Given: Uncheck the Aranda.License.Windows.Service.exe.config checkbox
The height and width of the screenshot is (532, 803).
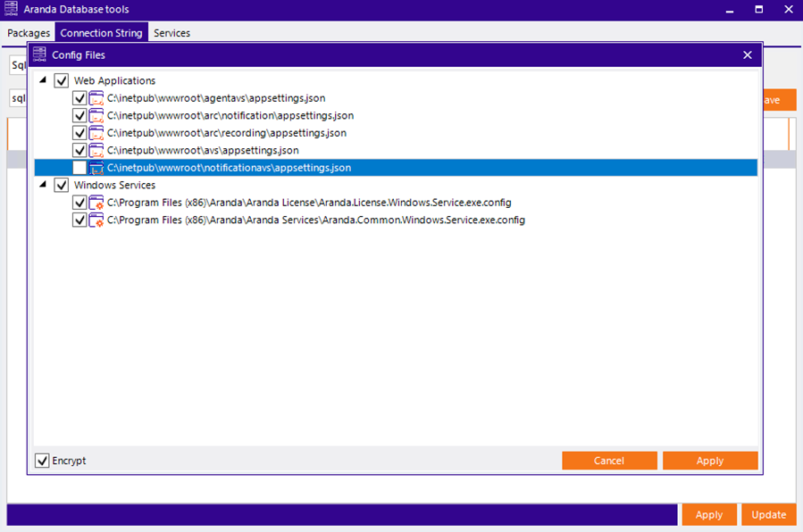Looking at the screenshot, I should tap(79, 203).
